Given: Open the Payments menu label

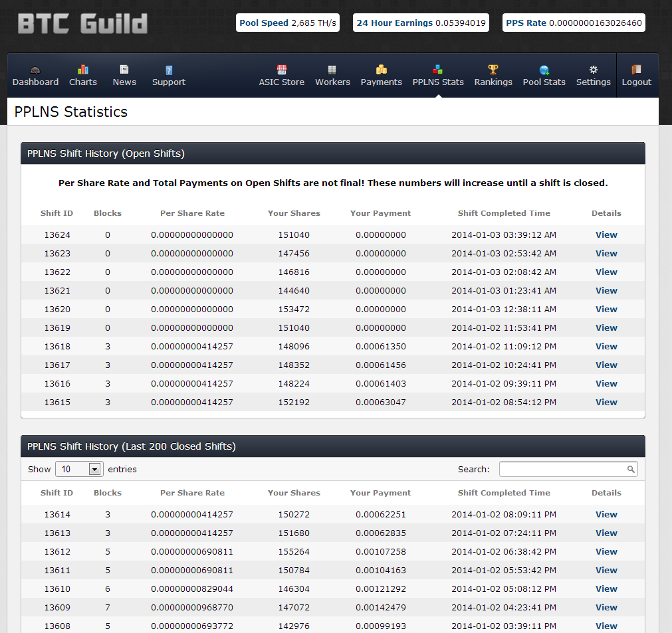Looking at the screenshot, I should tap(381, 82).
